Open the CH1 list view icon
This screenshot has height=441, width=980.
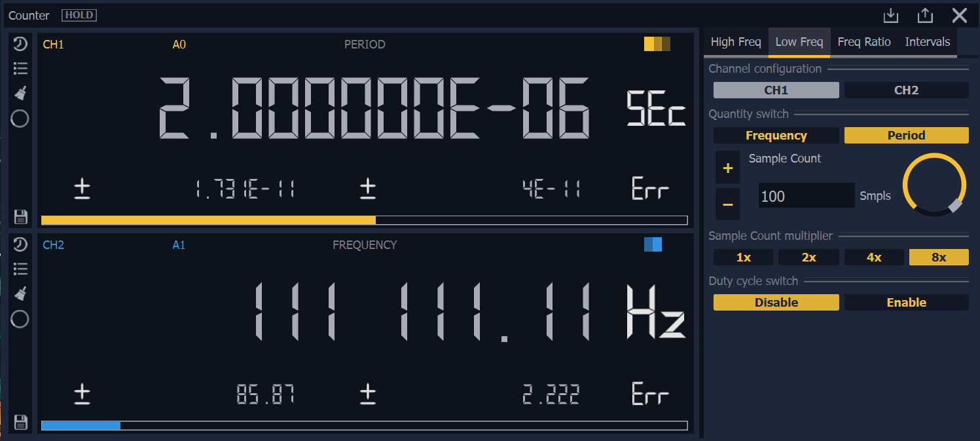pos(20,68)
